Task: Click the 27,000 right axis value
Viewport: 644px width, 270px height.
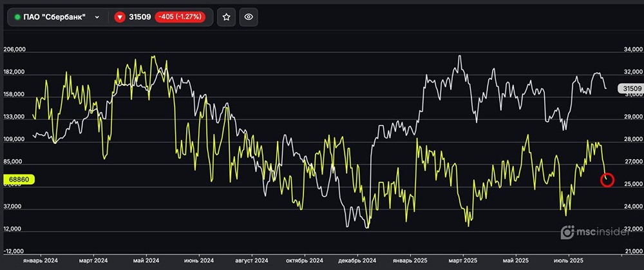Action: coord(633,162)
